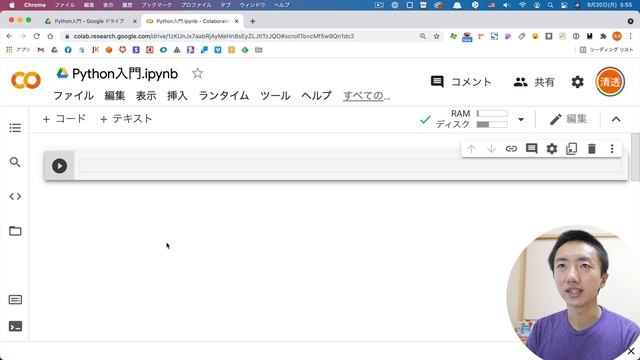
Task: Open the Files folder panel
Action: [15, 231]
